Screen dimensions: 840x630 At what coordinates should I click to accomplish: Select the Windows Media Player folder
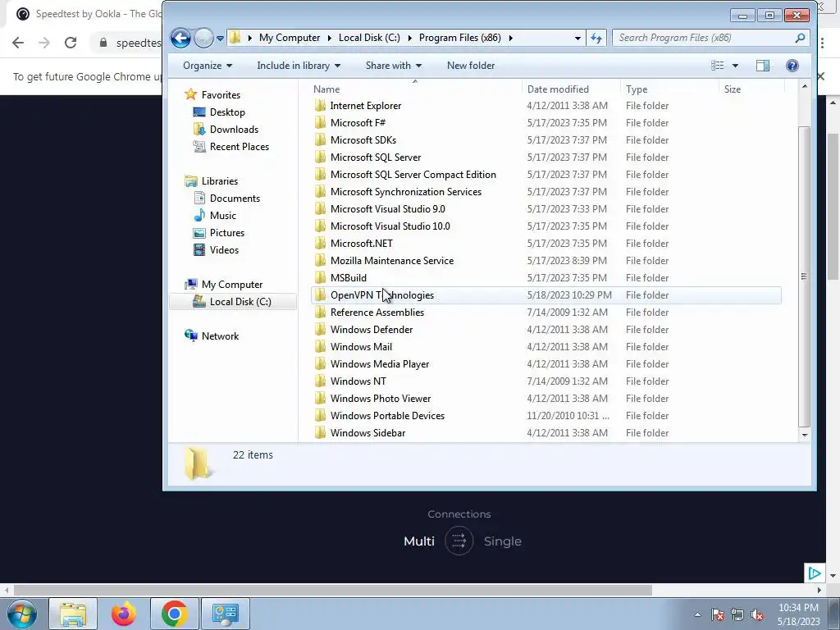click(x=379, y=363)
